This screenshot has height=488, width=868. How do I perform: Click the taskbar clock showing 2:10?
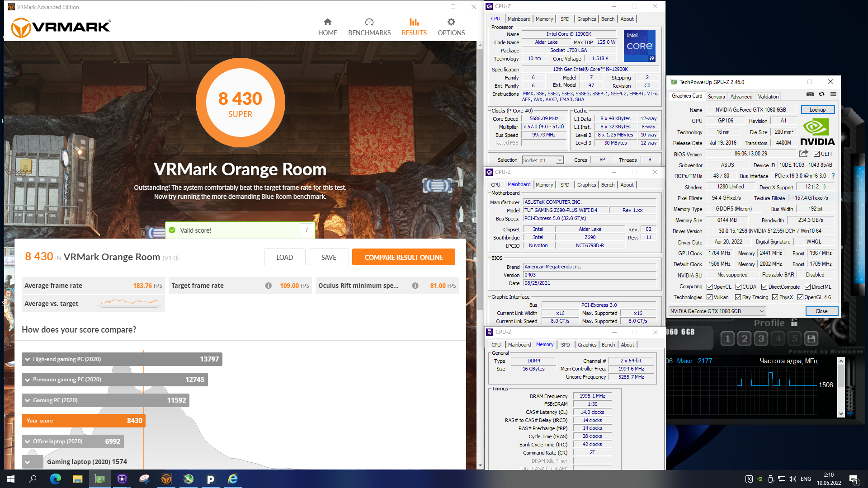coord(829,479)
